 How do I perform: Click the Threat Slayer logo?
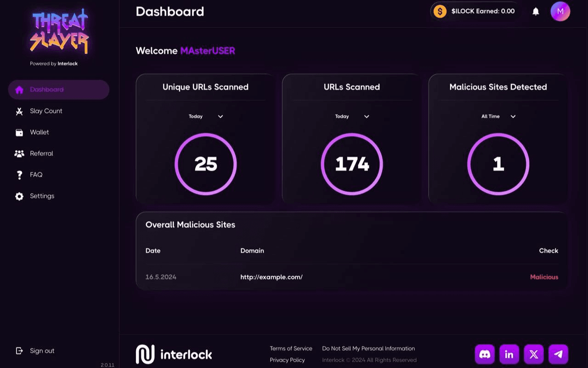coord(59,31)
